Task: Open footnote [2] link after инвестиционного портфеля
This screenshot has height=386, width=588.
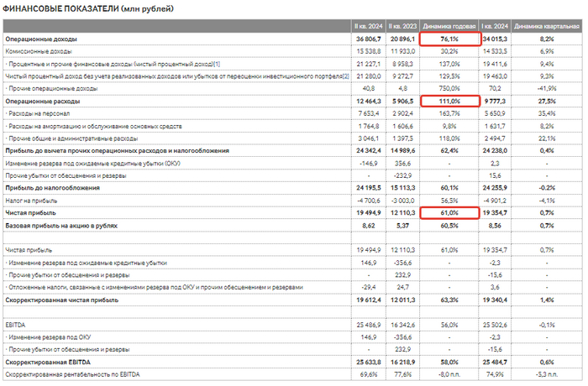Action: click(x=344, y=76)
